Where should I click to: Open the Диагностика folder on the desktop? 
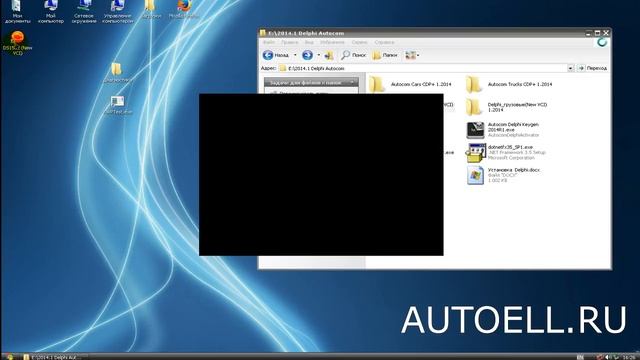118,72
